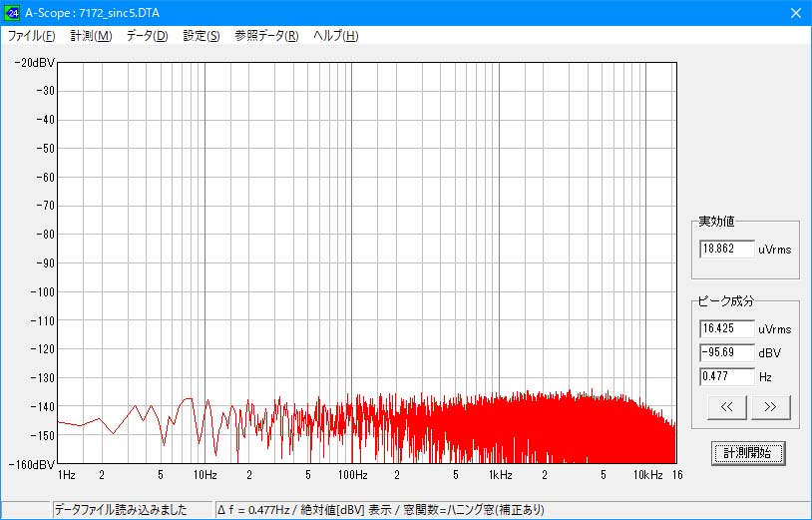Viewport: 812px width, 520px height.
Task: Click the title text A-Scope : 7172_sinc5.DTA
Action: [x=92, y=13]
